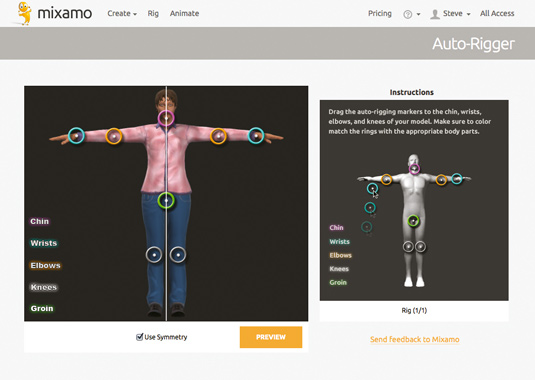Image resolution: width=535 pixels, height=380 pixels.
Task: Click the pink chin marker ring
Action: (166, 118)
